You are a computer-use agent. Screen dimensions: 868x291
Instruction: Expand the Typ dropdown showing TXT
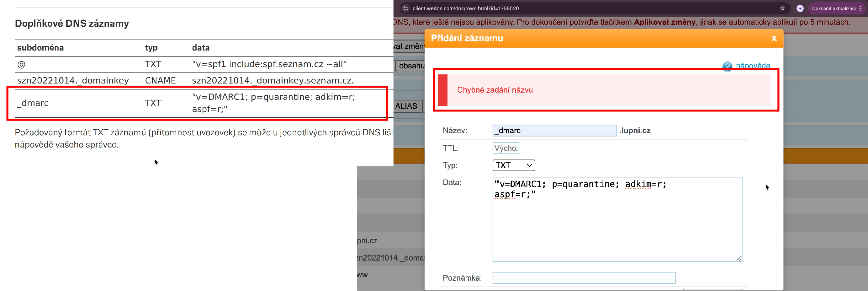tap(513, 165)
